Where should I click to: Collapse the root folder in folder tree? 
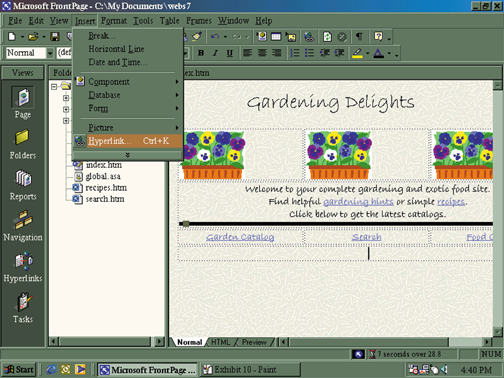click(x=54, y=87)
